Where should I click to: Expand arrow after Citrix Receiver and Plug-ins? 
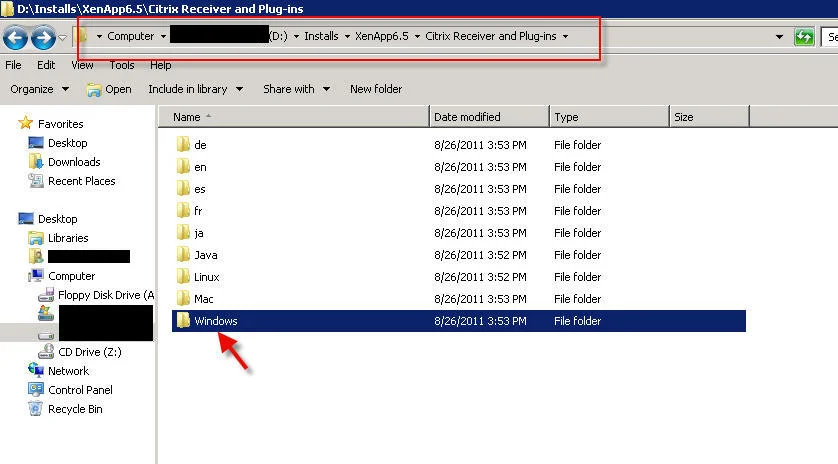coord(565,36)
